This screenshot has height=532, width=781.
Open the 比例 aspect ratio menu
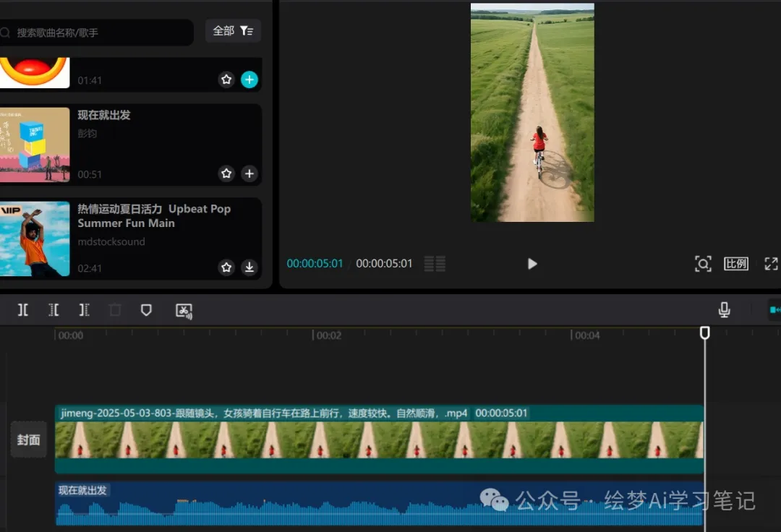pos(736,264)
